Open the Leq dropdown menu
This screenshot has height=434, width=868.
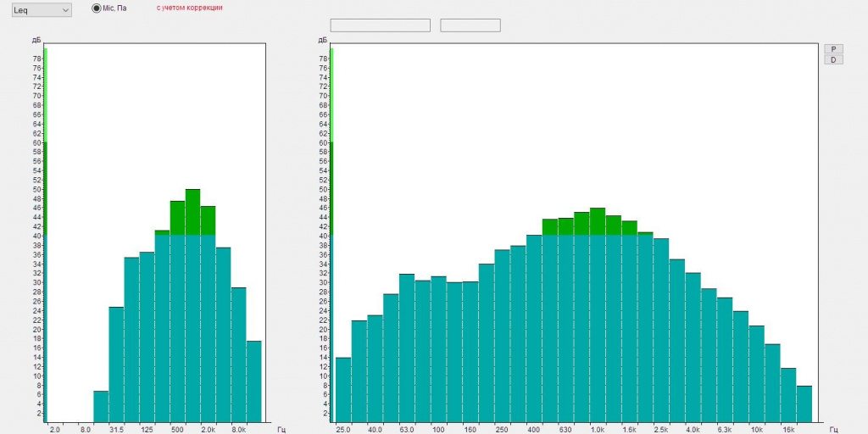[x=42, y=10]
